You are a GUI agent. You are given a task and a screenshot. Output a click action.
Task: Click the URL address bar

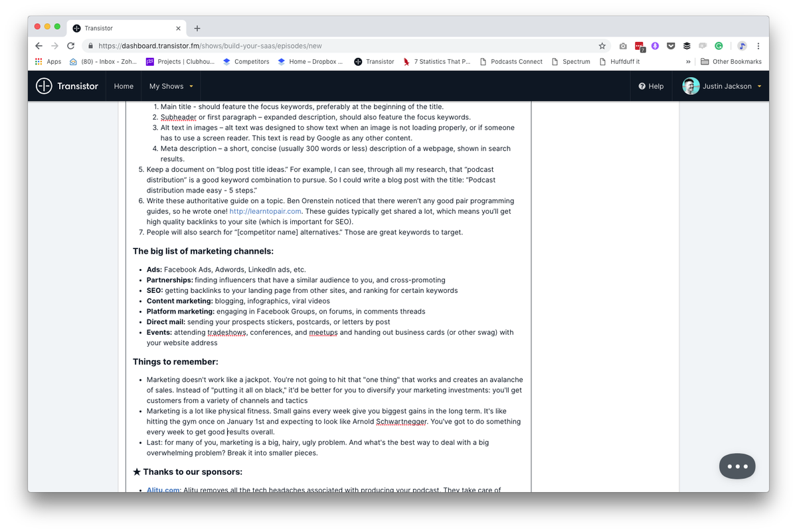pyautogui.click(x=332, y=46)
